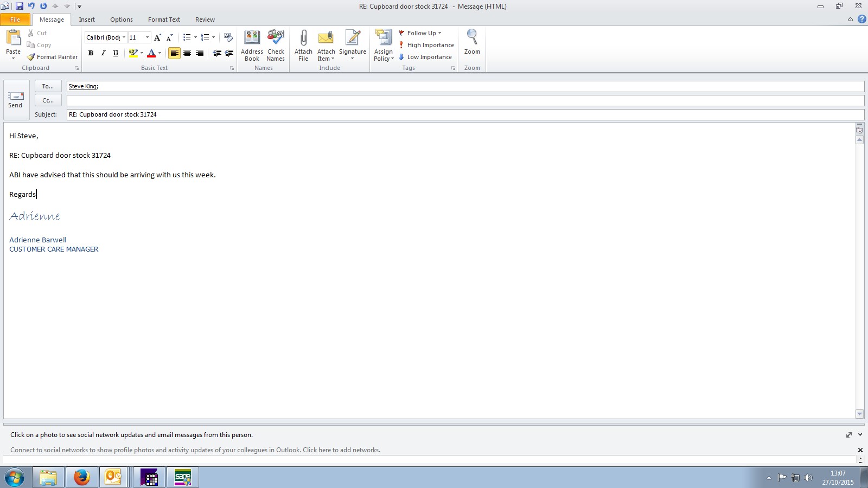Click the Shrink Font icon
The image size is (868, 488).
point(169,37)
